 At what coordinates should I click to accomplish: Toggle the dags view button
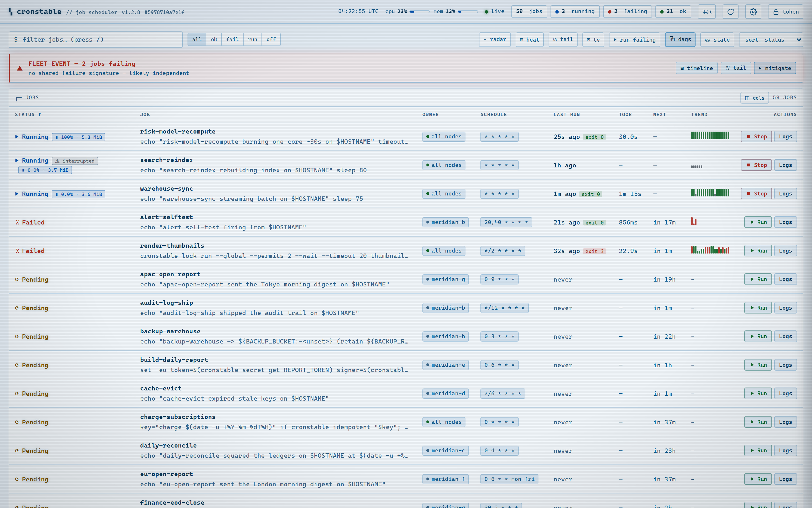pos(680,40)
